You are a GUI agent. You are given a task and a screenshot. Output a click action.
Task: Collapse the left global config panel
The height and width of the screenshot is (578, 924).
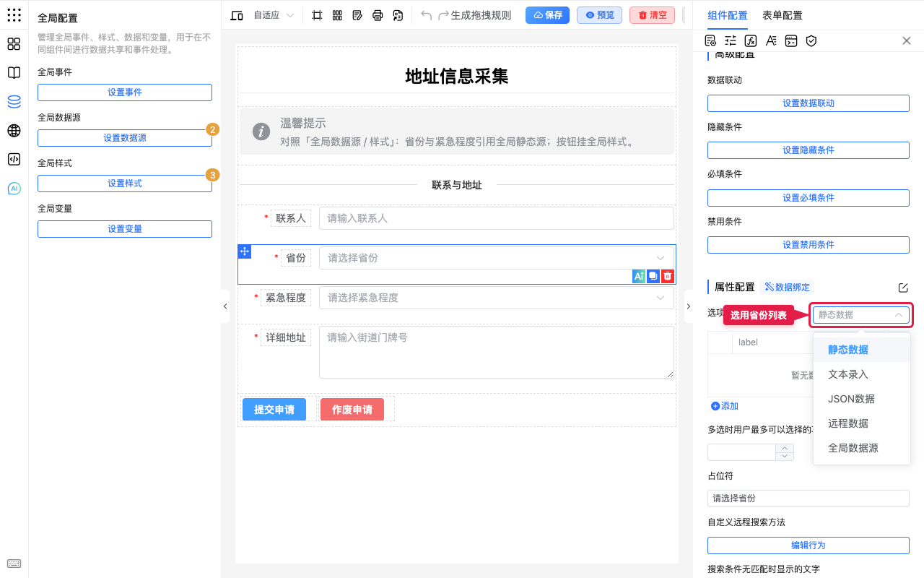pos(225,306)
